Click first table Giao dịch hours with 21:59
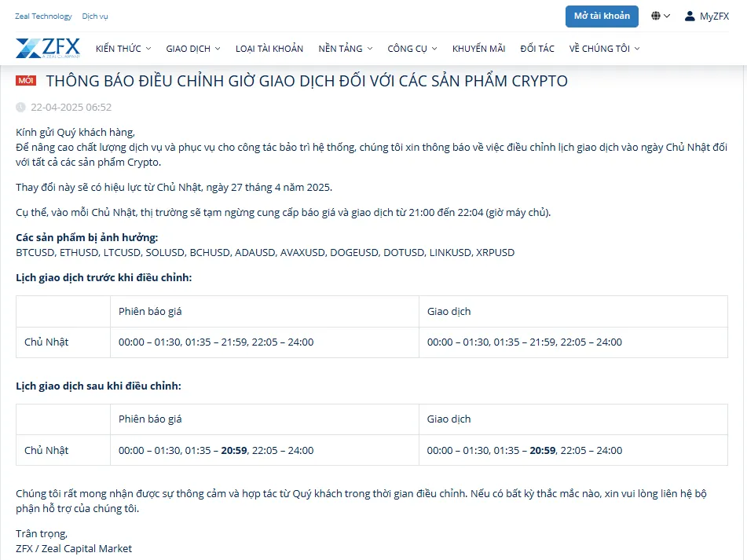The width and height of the screenshot is (747, 560). [x=525, y=342]
